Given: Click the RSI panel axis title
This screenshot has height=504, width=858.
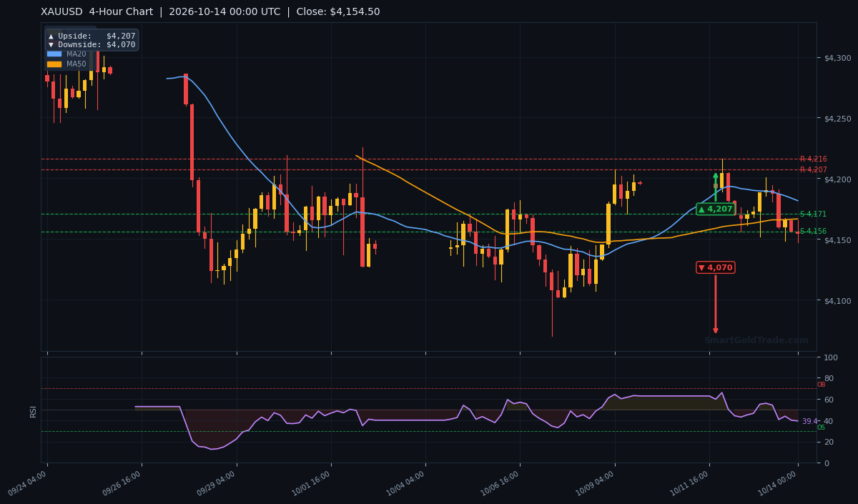Looking at the screenshot, I should coord(33,411).
